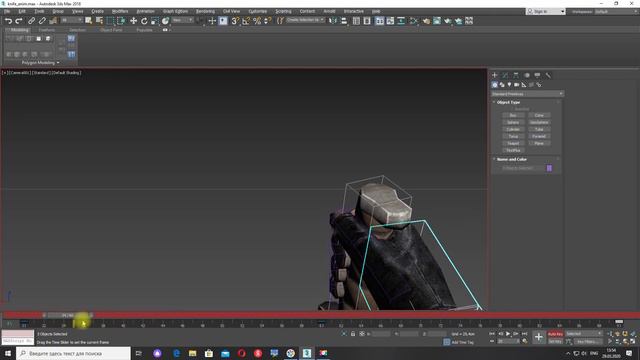The image size is (640, 360).
Task: Toggle the Set Key mode button
Action: (555, 341)
